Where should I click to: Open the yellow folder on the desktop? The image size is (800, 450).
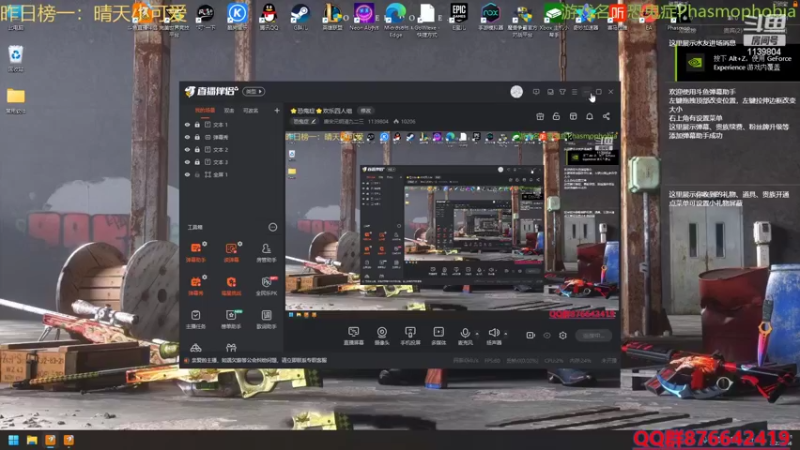[16, 100]
